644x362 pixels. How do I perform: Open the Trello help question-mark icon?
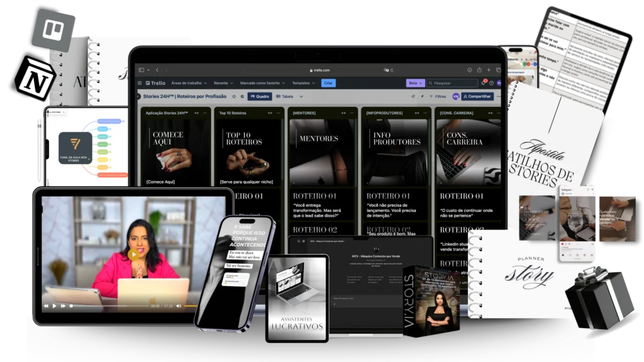coord(491,83)
